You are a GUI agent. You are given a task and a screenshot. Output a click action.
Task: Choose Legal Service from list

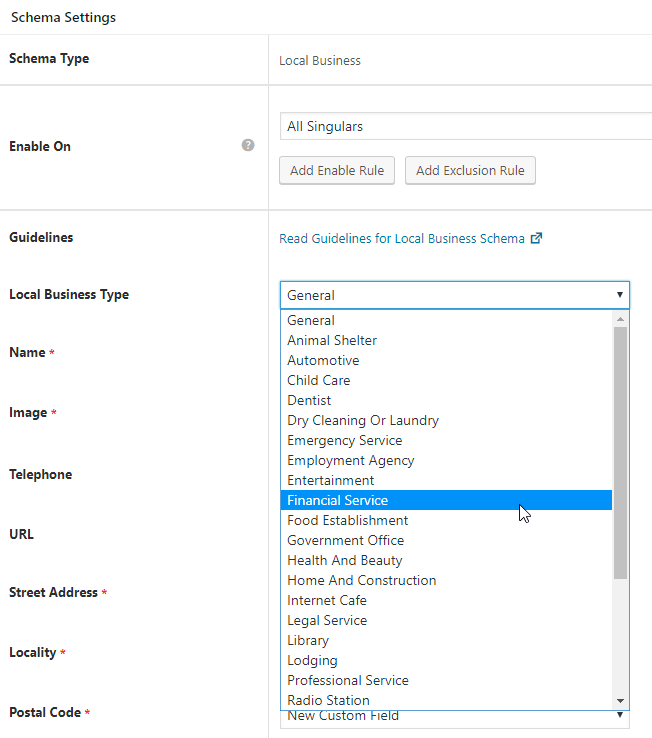tap(327, 620)
